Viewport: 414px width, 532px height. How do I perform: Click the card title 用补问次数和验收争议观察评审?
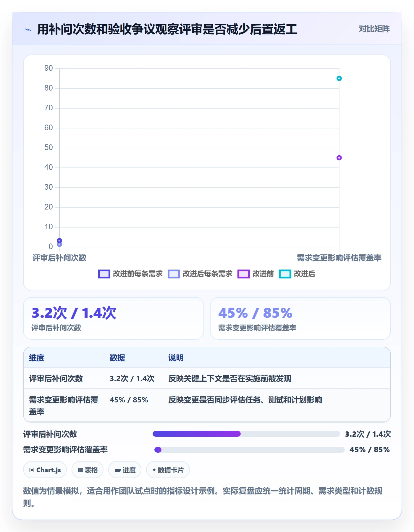[x=167, y=29]
